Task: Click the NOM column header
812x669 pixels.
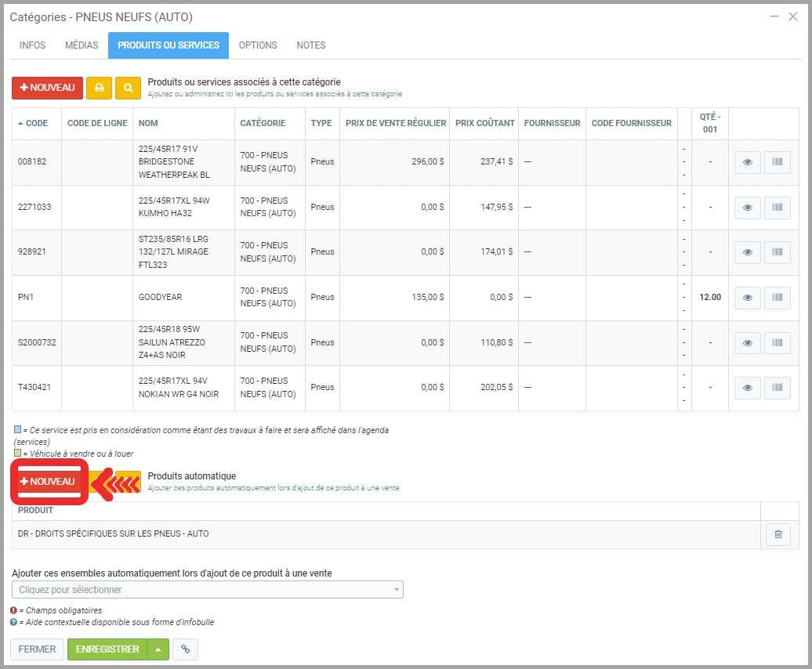Action: pyautogui.click(x=148, y=123)
